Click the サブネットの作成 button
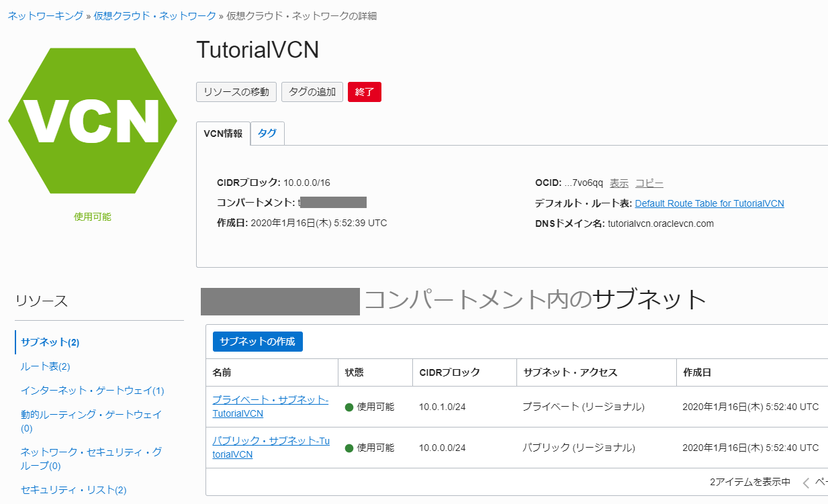The height and width of the screenshot is (504, 828). [257, 342]
